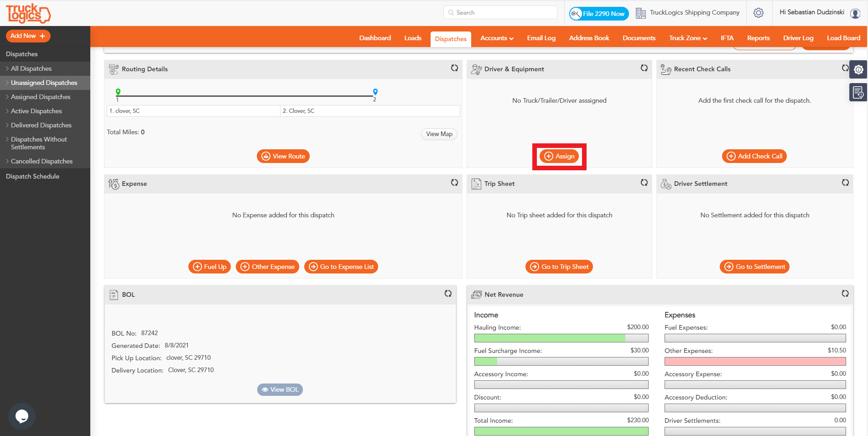Click the Hauling Income progress bar
The image size is (868, 436).
click(561, 338)
